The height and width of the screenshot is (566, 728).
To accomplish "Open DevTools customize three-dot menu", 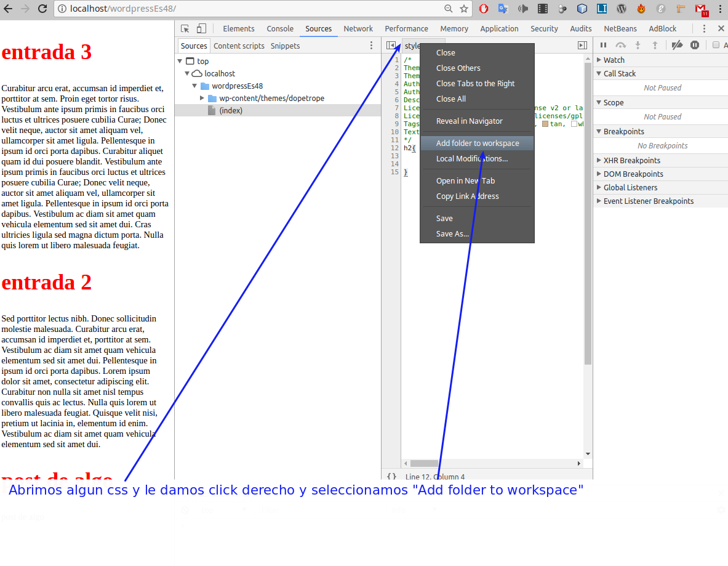I will 704,28.
